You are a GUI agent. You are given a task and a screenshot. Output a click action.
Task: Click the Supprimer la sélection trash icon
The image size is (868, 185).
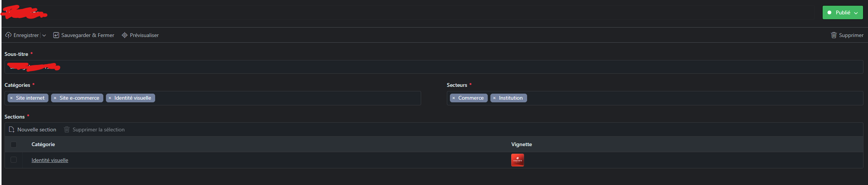[x=67, y=129]
